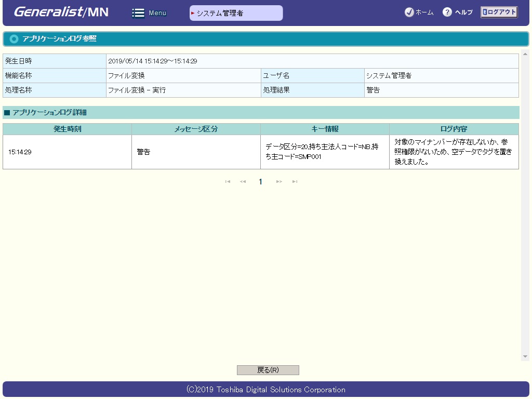This screenshot has height=399, width=532.
Task: Click the ログ内容 warning message cell
Action: [454, 152]
